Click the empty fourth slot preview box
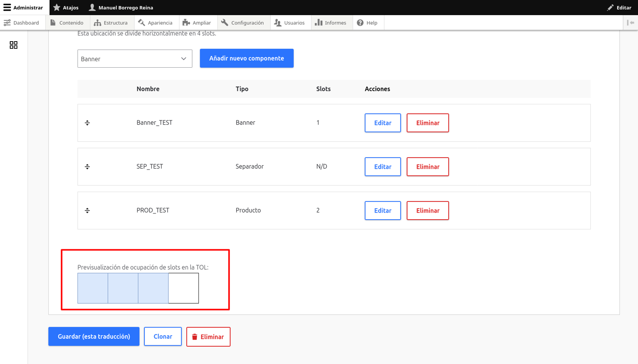The width and height of the screenshot is (638, 364). [183, 288]
